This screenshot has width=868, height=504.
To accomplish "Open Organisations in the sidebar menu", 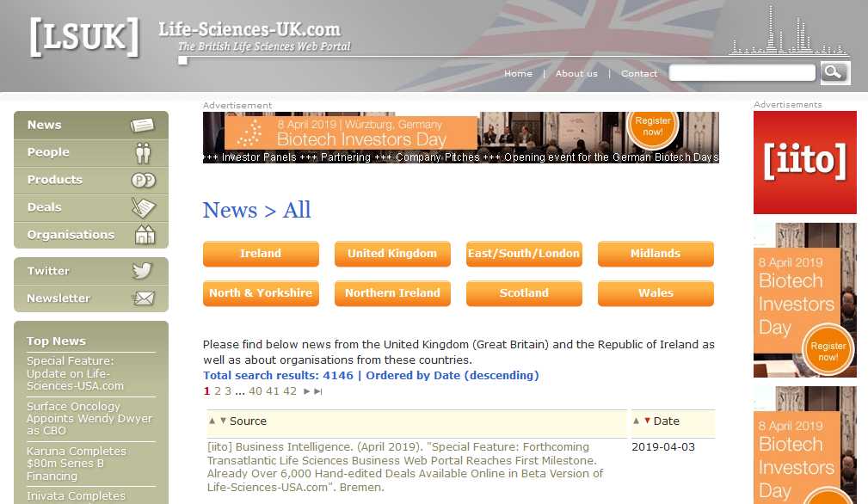I will pos(91,235).
